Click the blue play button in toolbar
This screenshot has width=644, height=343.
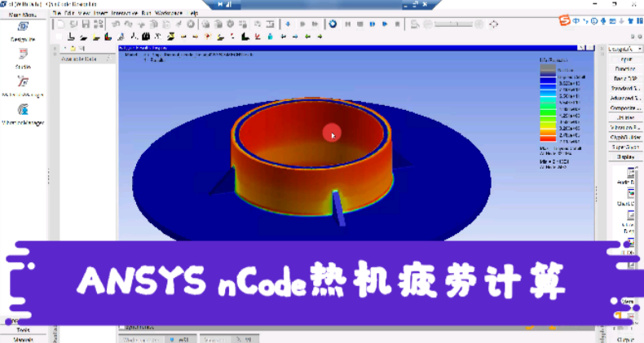pos(385,24)
